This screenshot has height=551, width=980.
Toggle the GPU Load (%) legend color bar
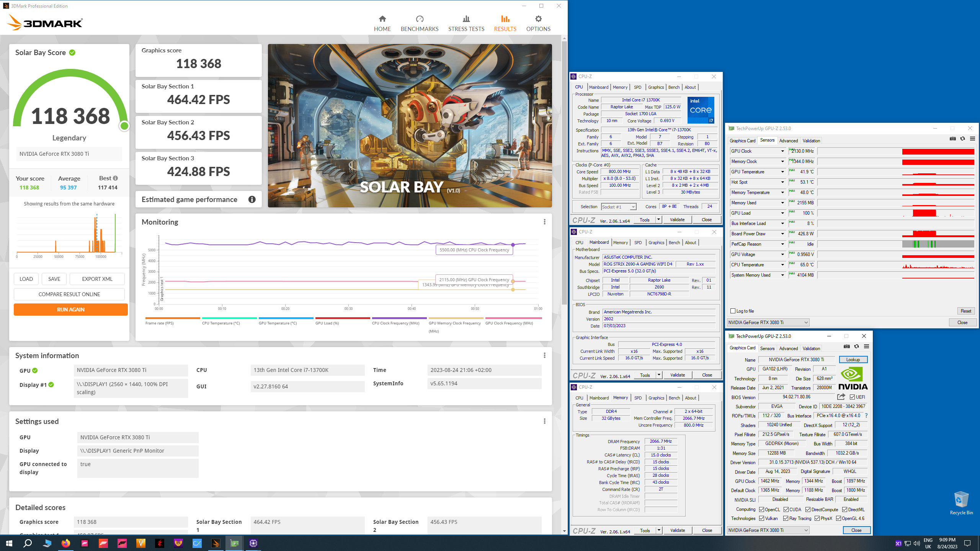click(x=343, y=318)
